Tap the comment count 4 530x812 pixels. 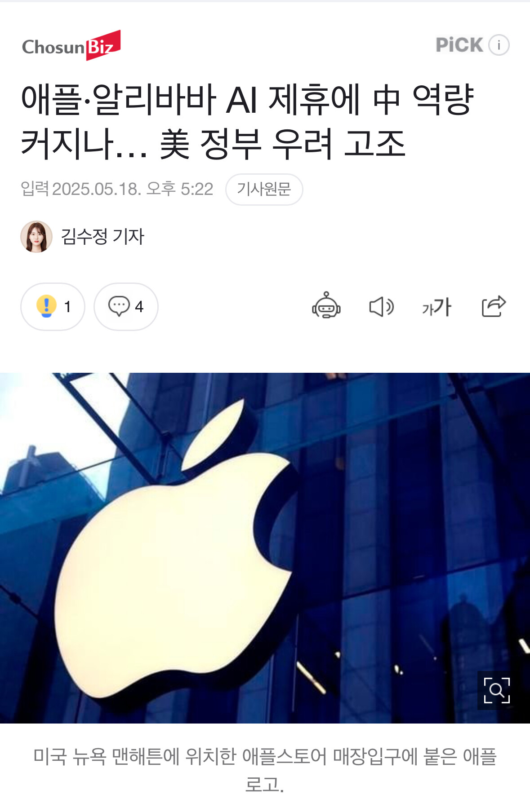(139, 307)
